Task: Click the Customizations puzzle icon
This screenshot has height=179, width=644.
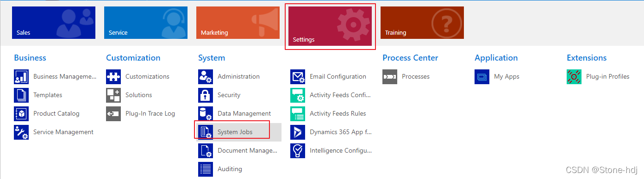Action: click(113, 77)
